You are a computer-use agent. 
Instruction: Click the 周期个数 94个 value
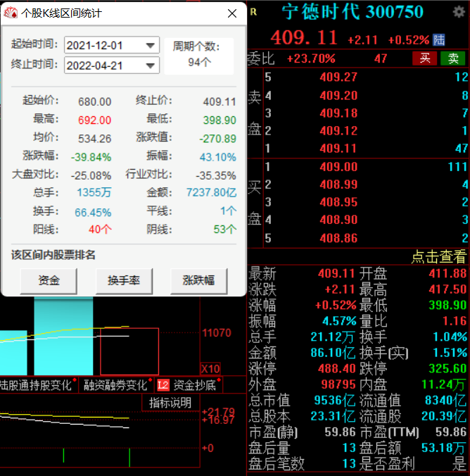[199, 62]
